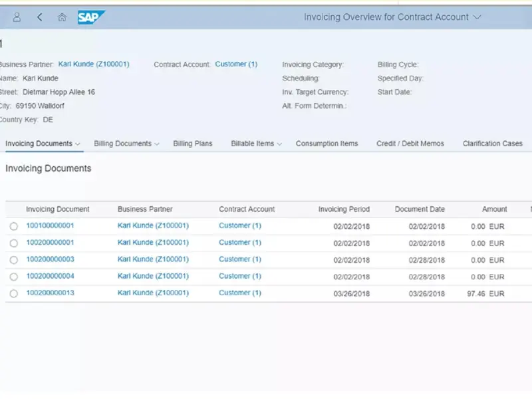Select radio button for invoice 100100000001
532x399 pixels.
click(14, 227)
